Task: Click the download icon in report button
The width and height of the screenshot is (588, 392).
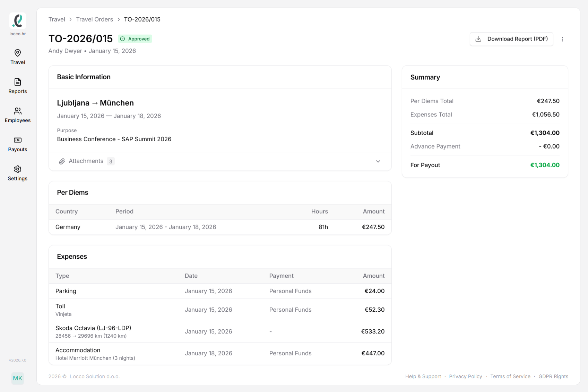Action: tap(478, 39)
